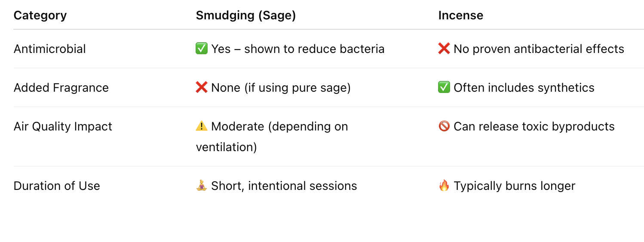Screen dimensions: 644x242
Task: Click the text 'shown to reduce bacteria'
Action: [x=314, y=49]
